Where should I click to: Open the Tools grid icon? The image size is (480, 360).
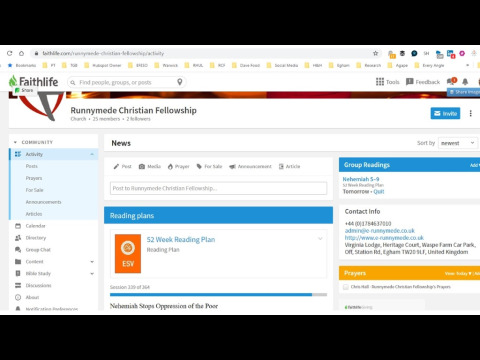pyautogui.click(x=380, y=82)
